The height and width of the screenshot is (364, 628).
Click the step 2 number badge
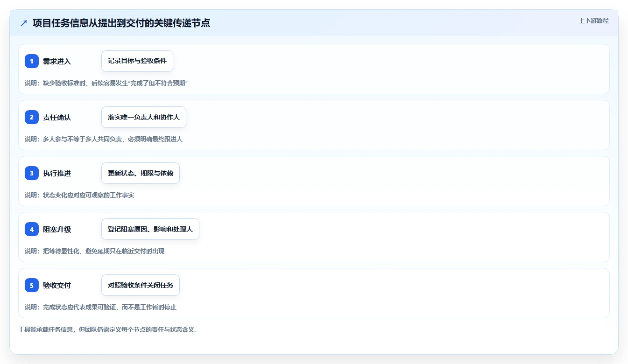(32, 117)
